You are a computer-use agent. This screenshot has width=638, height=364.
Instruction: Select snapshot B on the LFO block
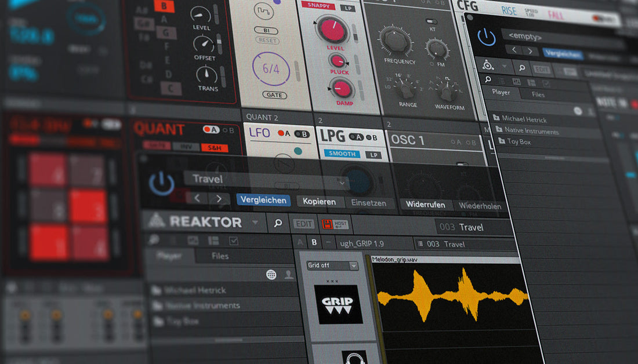click(302, 134)
